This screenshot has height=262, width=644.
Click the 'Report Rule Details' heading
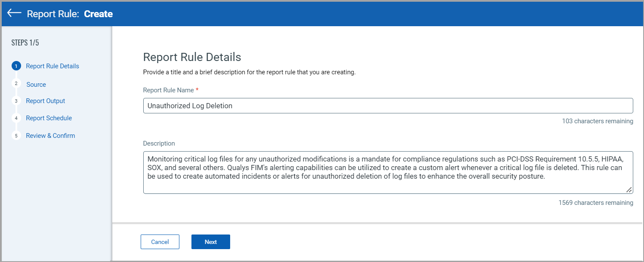[x=192, y=57]
